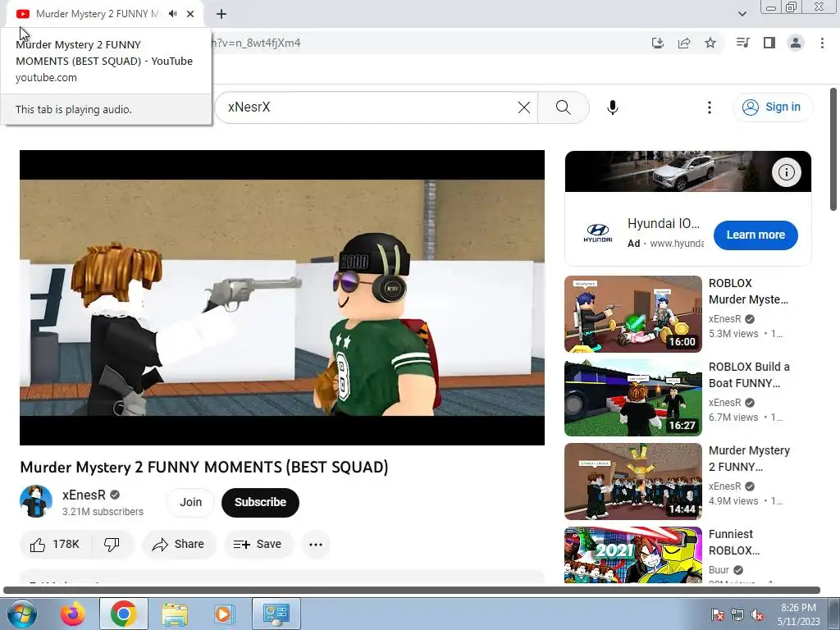
Task: Click the Chrome taskbar icon
Action: 123,614
